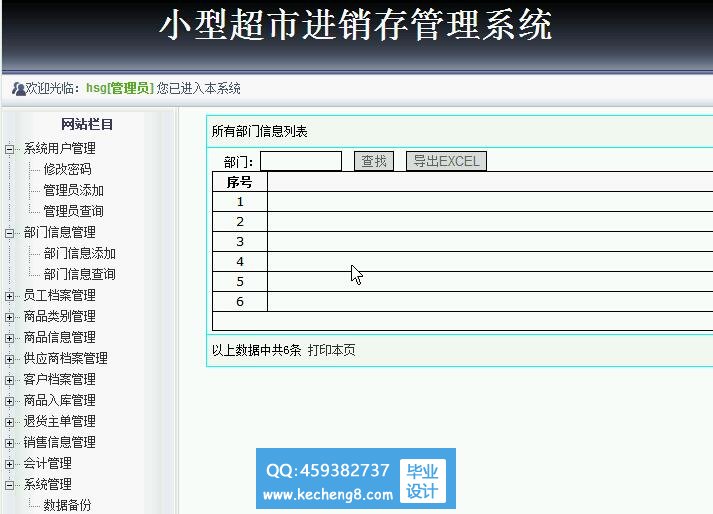This screenshot has width=713, height=514.
Task: Click row number 4 in the table
Action: click(x=240, y=262)
